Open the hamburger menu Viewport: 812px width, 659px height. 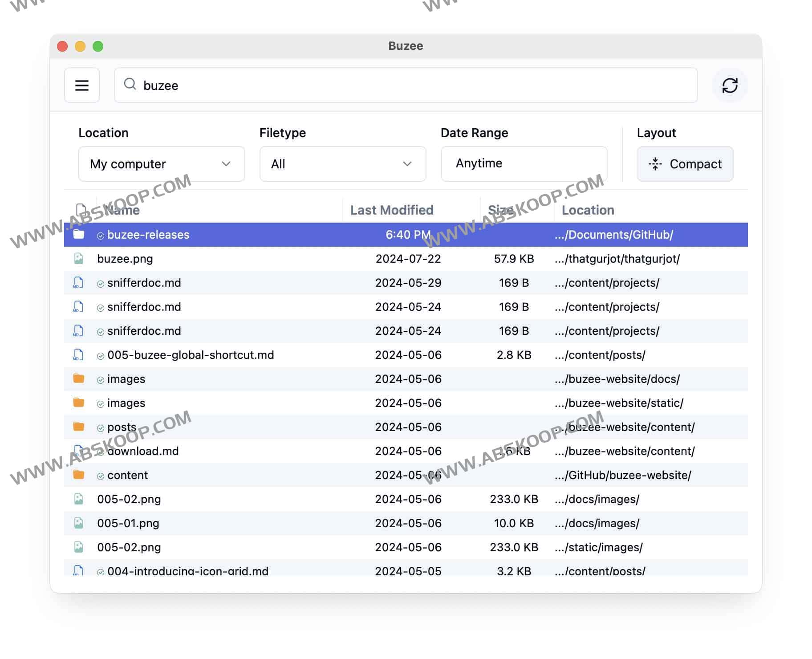point(81,85)
